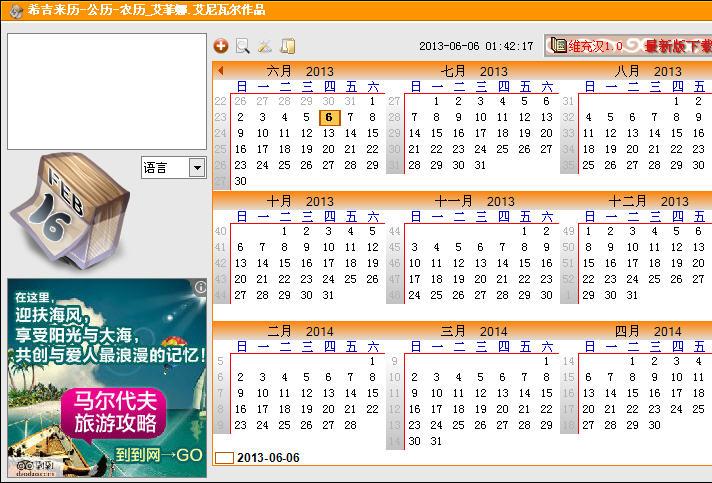Click the notebook pages toolbar icon
712x483 pixels.
point(288,46)
